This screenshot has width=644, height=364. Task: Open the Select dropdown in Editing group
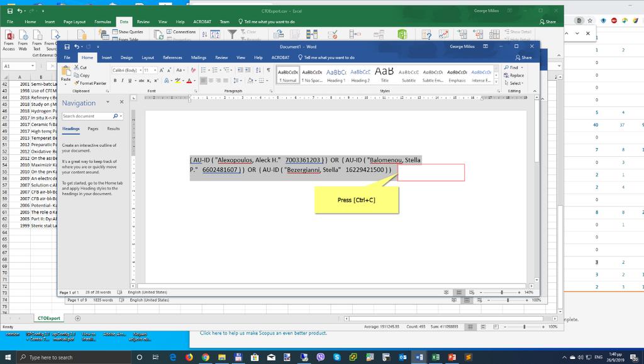point(514,83)
